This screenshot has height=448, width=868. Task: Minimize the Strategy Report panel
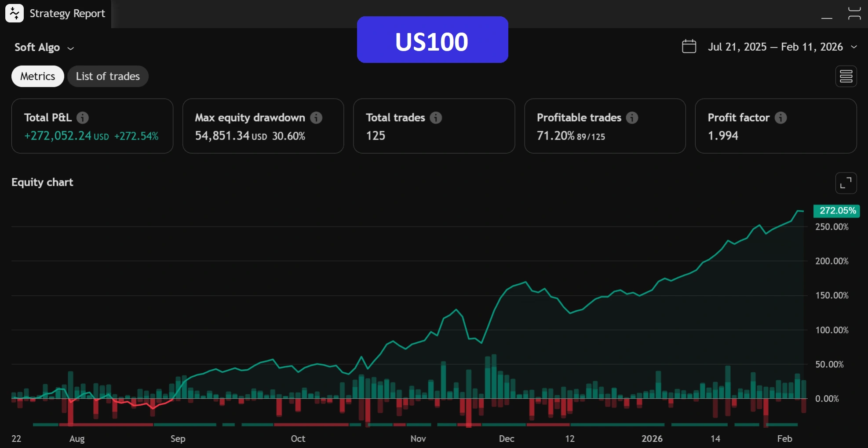click(827, 14)
